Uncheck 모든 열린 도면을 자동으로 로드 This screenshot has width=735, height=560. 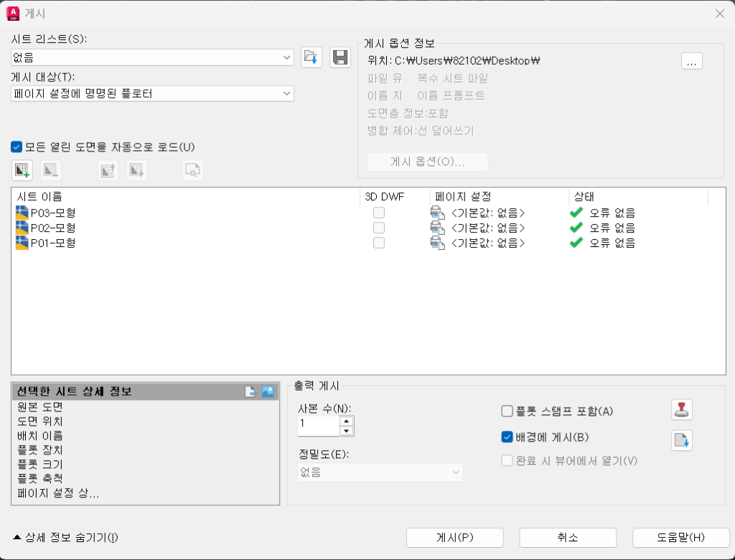pos(16,146)
